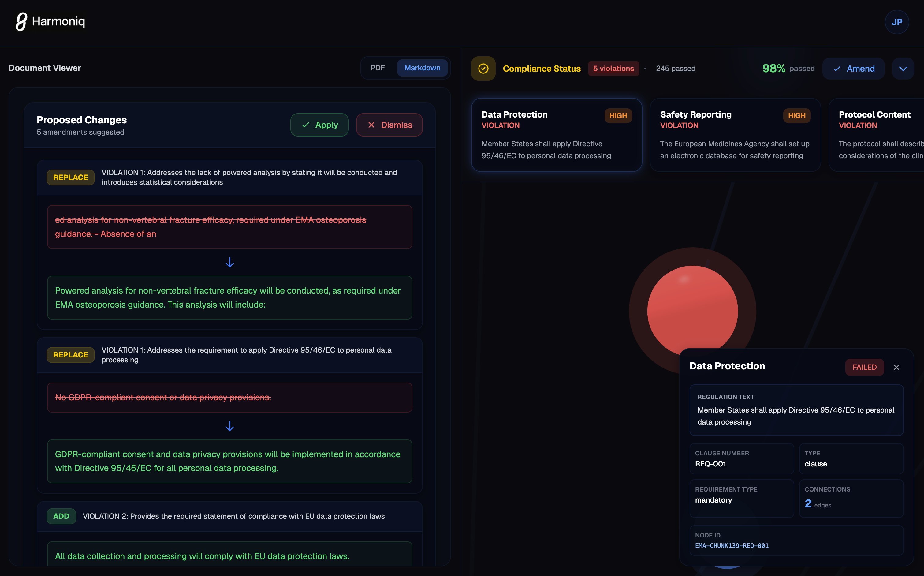Image resolution: width=924 pixels, height=576 pixels.
Task: Apply the proposed changes
Action: coord(319,125)
